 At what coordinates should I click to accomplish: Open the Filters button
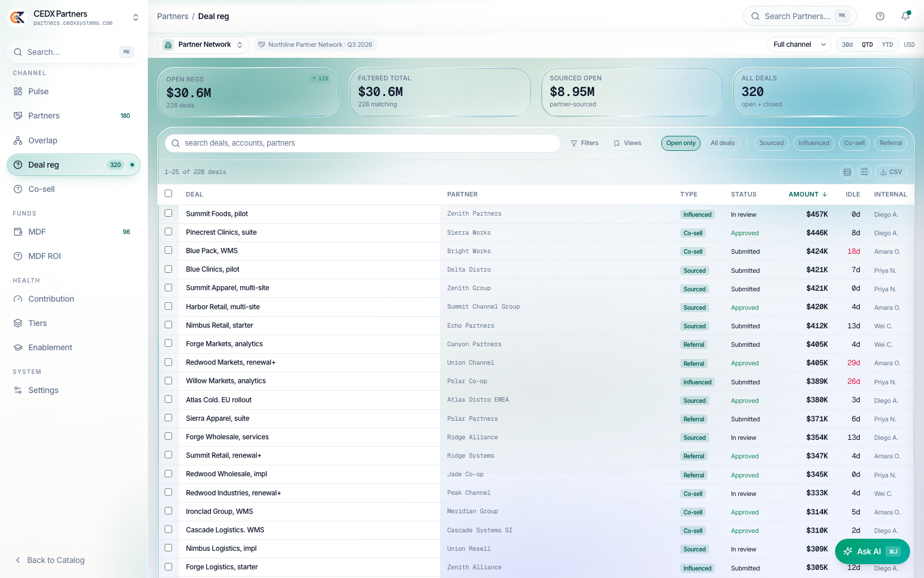[x=584, y=143]
